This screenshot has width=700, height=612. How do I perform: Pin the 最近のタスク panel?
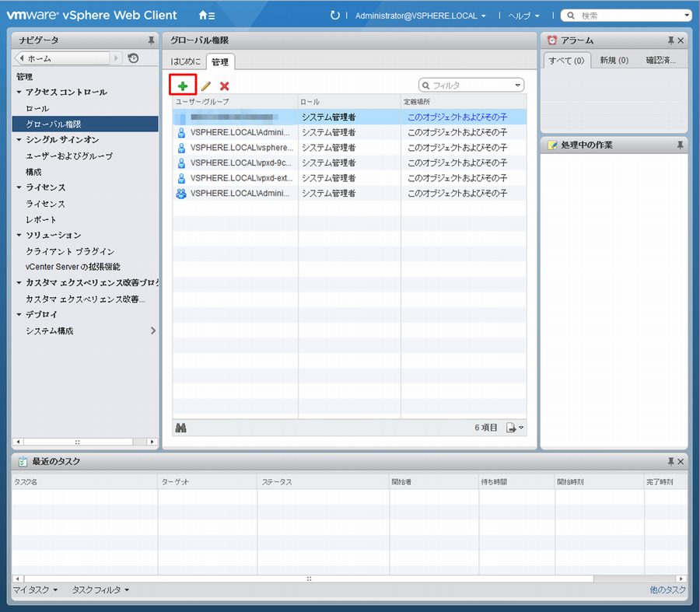670,462
